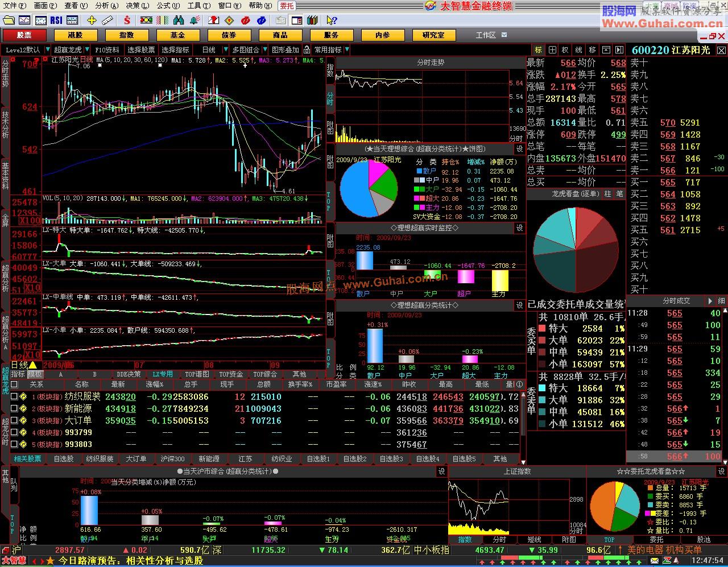This screenshot has width=728, height=567.
Task: Switch to the 沪深300 tab
Action: click(173, 459)
